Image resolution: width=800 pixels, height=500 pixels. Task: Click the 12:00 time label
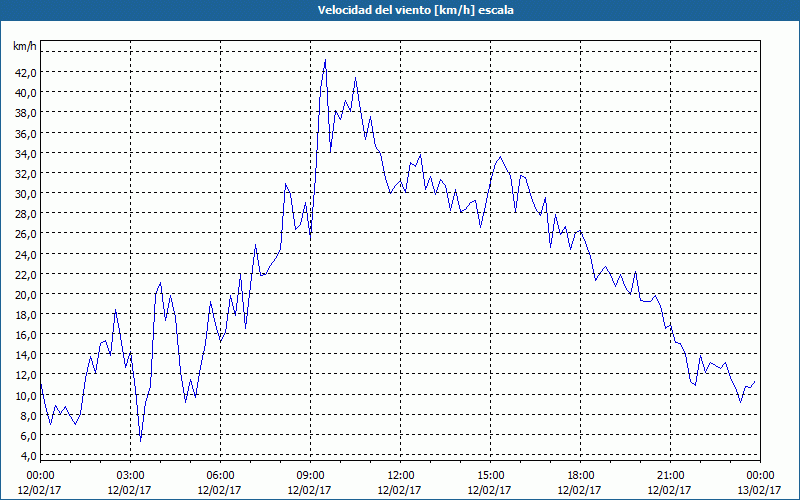(400, 476)
